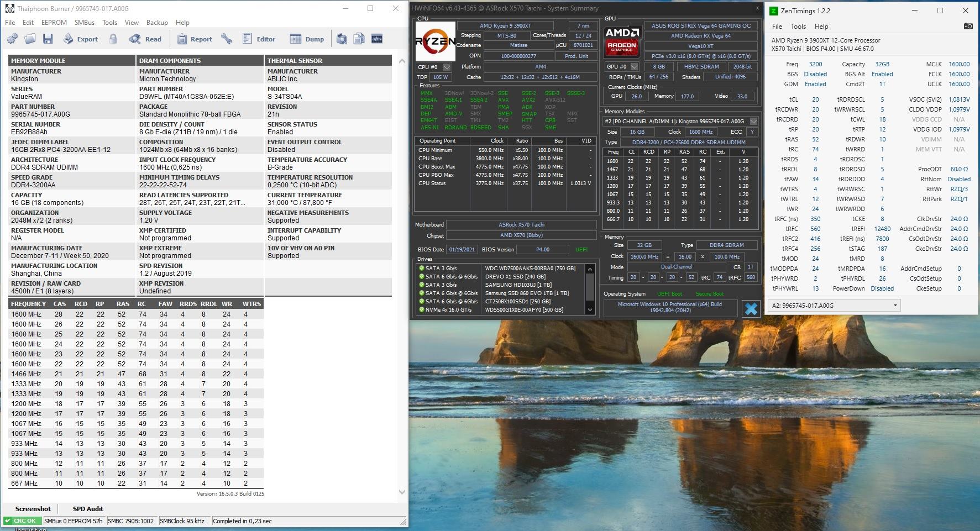Click the ZenTimings green Z app icon
This screenshot has width=980, height=531.
coord(774,10)
